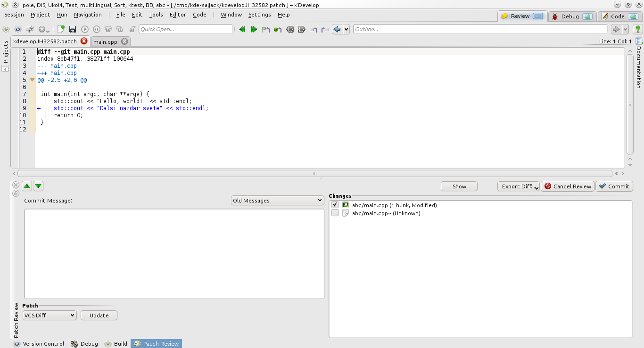644x348 pixels.
Task: Click the green lightbulb icon at toolbar end
Action: [x=638, y=29]
